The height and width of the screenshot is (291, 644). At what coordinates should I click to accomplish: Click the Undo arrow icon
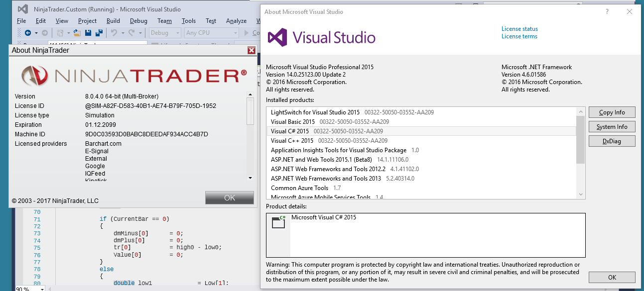[x=114, y=33]
